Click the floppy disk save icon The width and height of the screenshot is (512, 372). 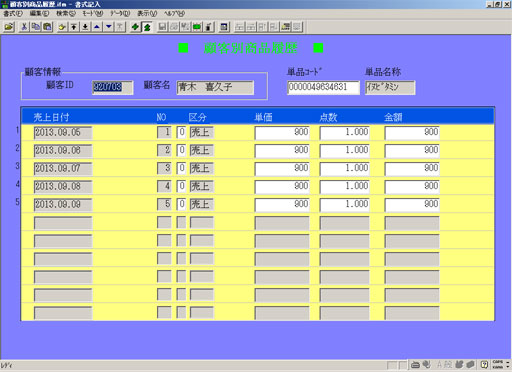click(x=162, y=27)
